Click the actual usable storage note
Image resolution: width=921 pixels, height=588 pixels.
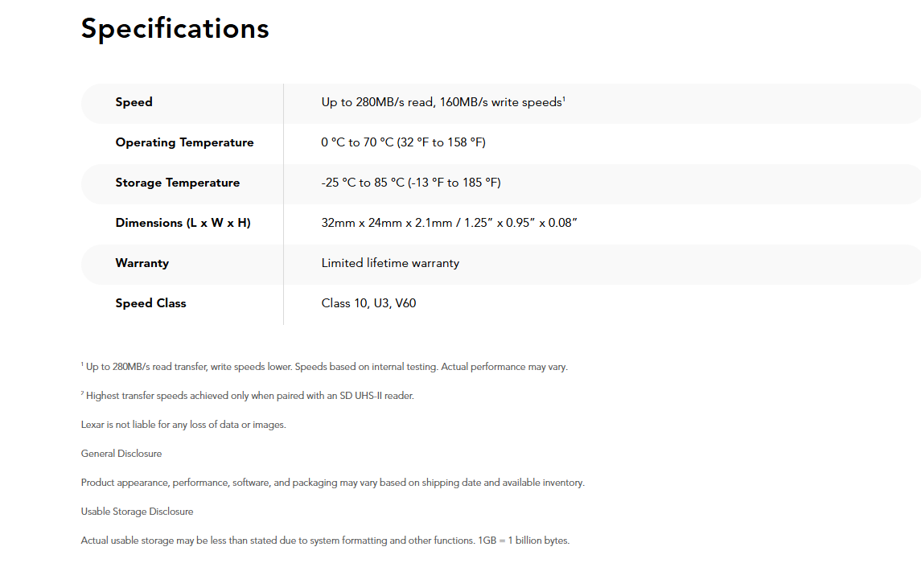[325, 541]
